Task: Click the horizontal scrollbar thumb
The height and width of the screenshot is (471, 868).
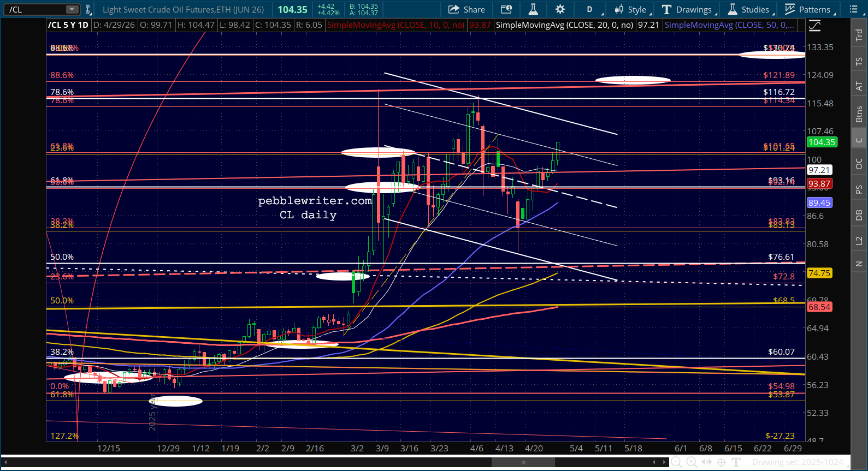Action: (x=523, y=462)
